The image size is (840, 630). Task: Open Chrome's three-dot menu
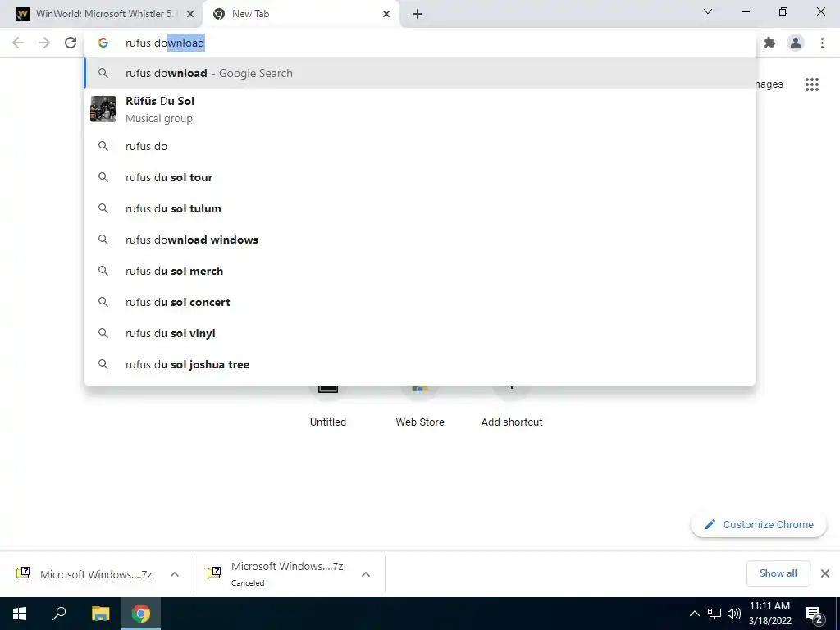coord(822,43)
